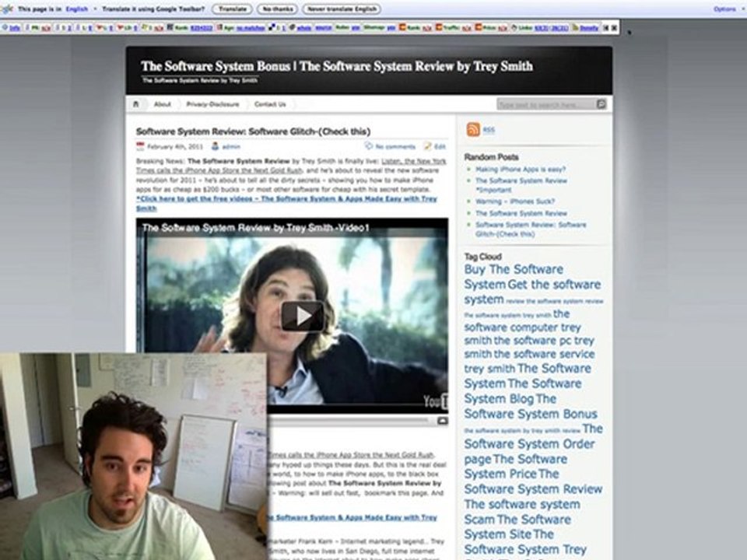This screenshot has width=747, height=560.
Task: Open random post The Software System Review *Important
Action: click(x=521, y=185)
